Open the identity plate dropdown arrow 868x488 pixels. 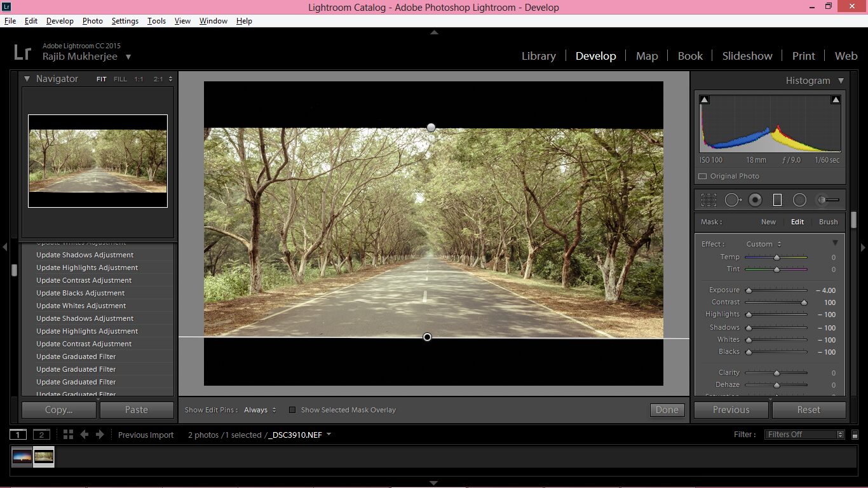click(128, 57)
